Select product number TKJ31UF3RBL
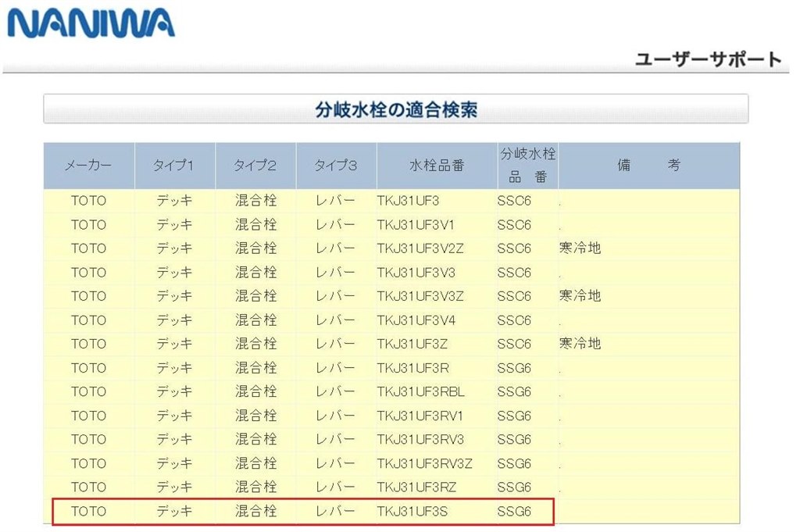The image size is (800, 532). pos(421,391)
